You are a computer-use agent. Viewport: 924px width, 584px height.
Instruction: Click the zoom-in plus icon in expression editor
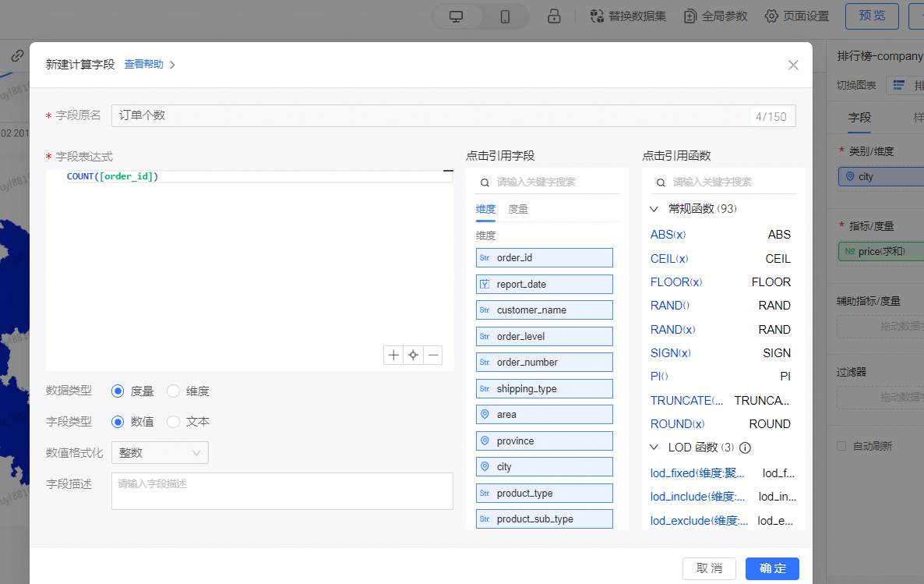[x=393, y=355]
